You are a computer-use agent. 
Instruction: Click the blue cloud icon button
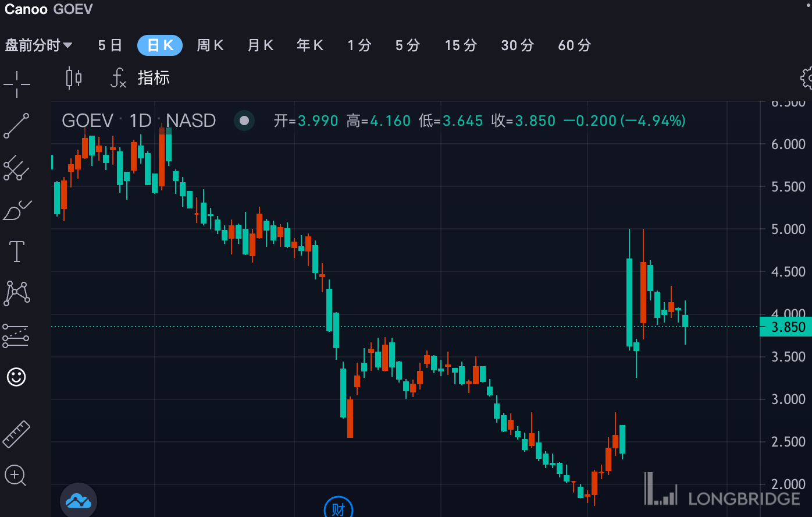pos(79,501)
